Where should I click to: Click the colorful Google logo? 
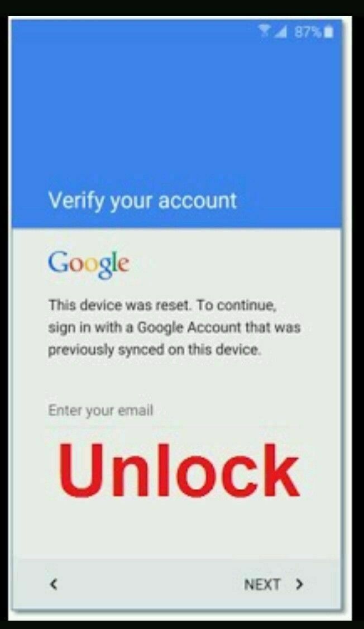[89, 264]
